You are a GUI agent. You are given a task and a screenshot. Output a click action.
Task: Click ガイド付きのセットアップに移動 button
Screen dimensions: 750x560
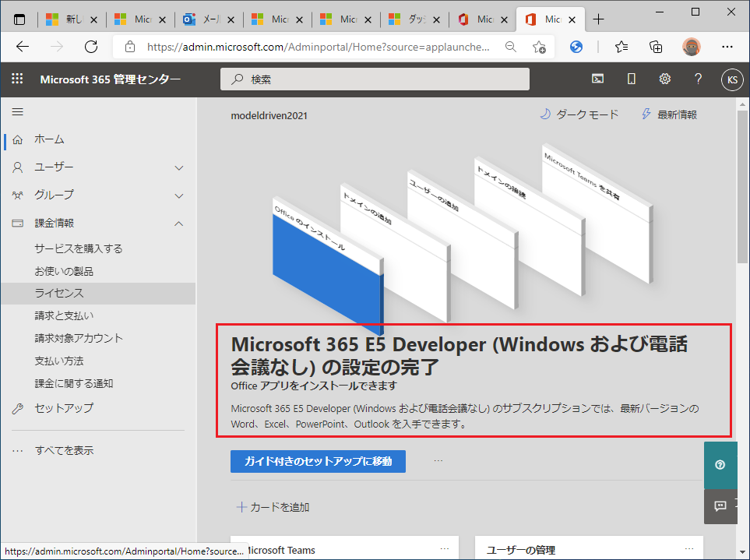(x=318, y=461)
